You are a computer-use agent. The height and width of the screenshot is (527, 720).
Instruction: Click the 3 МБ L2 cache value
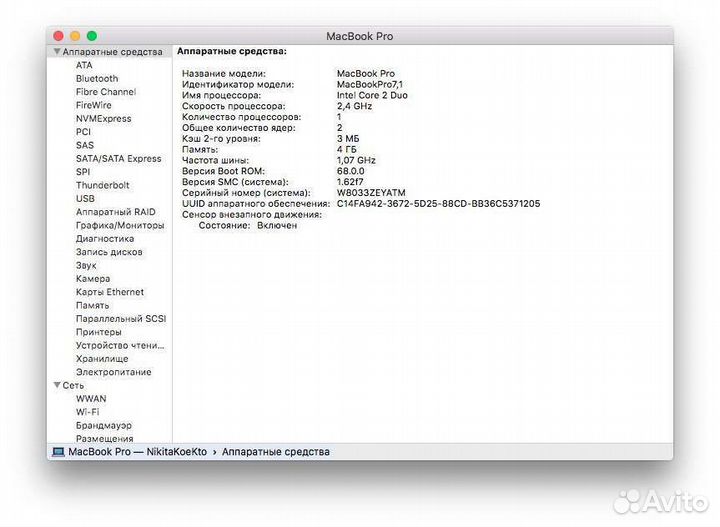pos(348,139)
